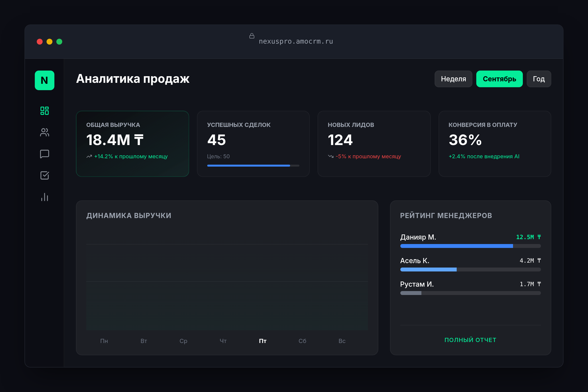Switch period to Год
This screenshot has height=392, width=588.
pos(539,79)
